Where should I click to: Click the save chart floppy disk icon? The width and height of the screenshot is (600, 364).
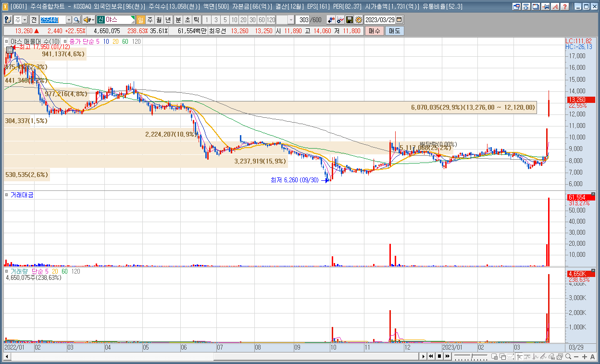point(349,20)
